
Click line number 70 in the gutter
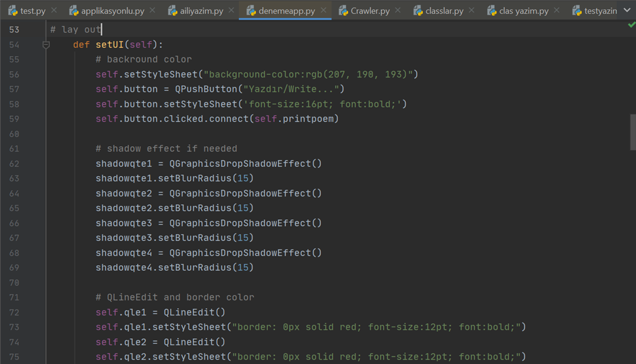(14, 283)
